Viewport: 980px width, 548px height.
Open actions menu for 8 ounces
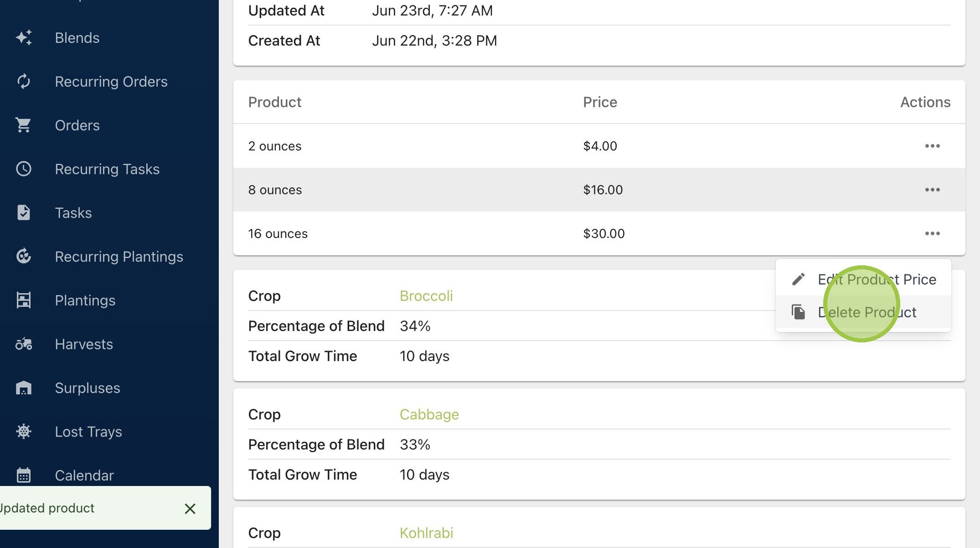click(x=932, y=190)
